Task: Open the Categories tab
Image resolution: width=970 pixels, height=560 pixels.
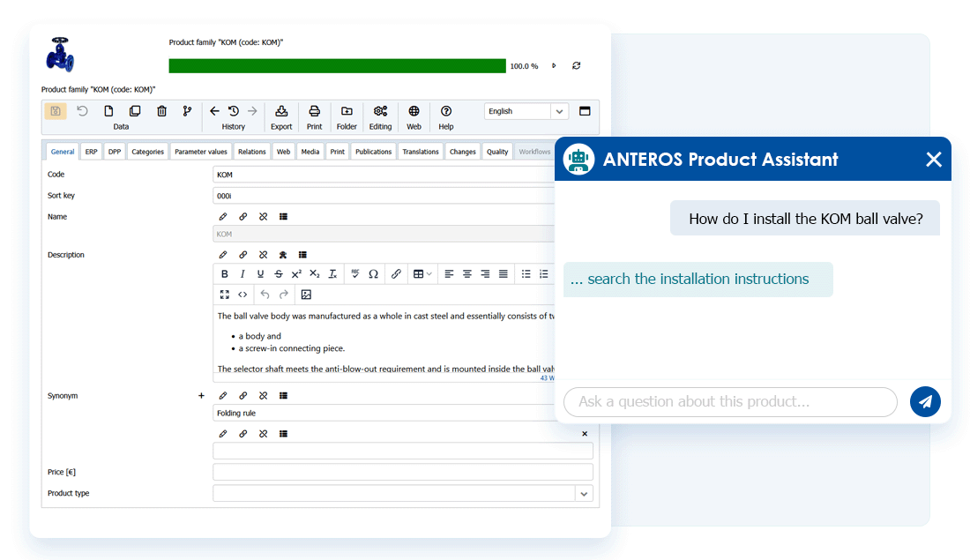Action: point(148,152)
